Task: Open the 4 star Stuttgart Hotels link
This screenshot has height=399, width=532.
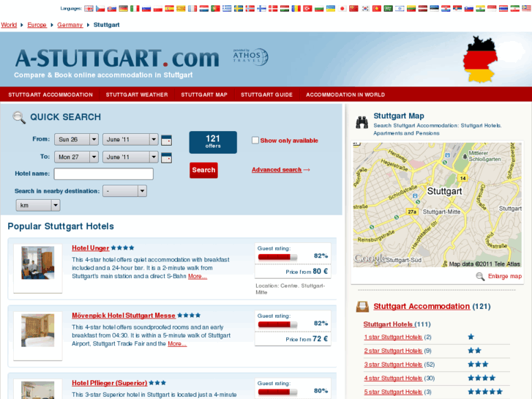Action: tap(393, 378)
